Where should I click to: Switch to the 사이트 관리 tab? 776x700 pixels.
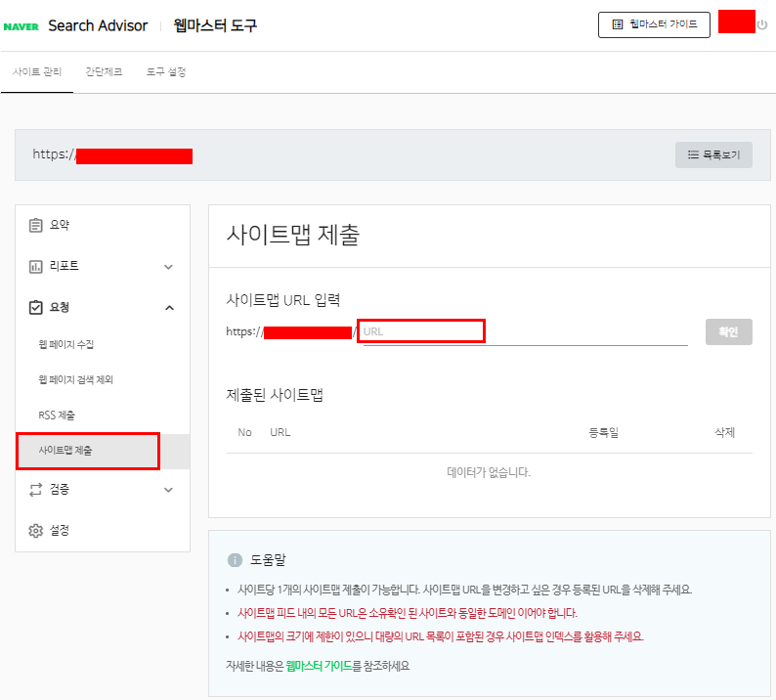pyautogui.click(x=37, y=71)
